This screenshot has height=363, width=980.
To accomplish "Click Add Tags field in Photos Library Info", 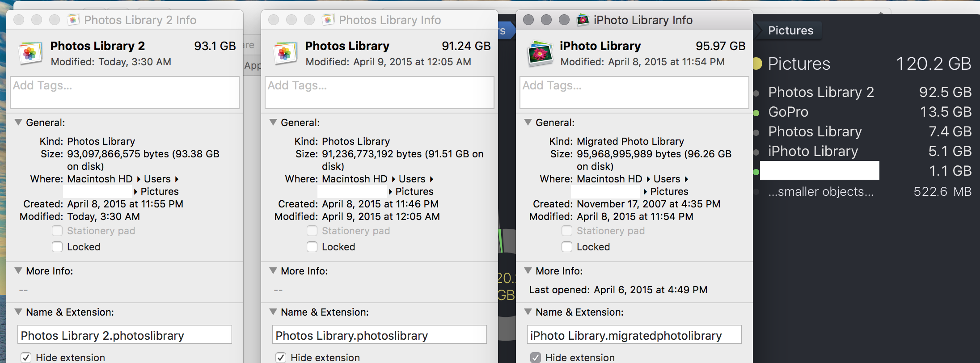I will pyautogui.click(x=380, y=93).
